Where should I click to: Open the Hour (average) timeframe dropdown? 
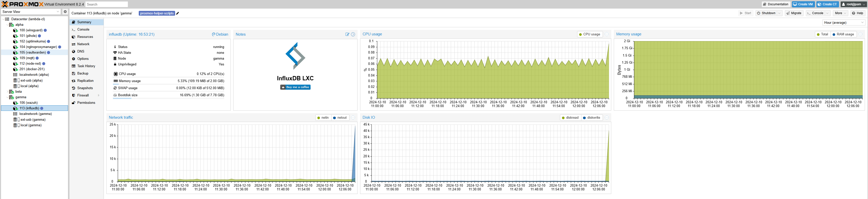[862, 22]
